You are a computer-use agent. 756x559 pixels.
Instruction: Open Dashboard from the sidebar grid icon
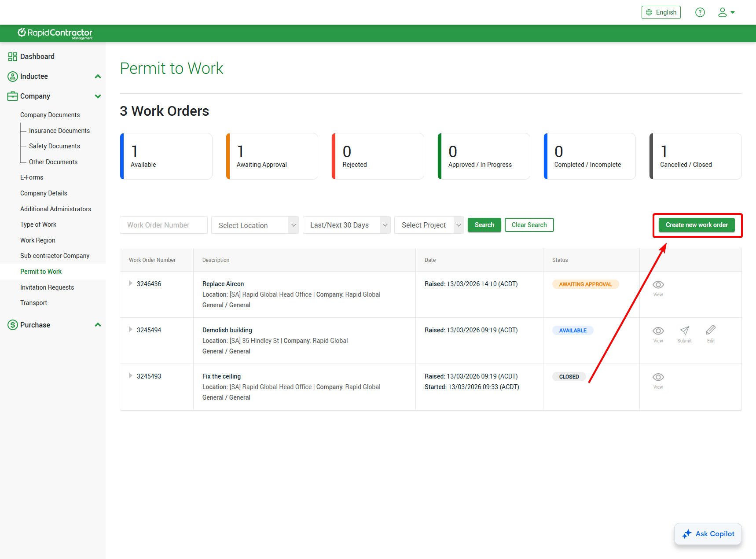click(x=13, y=57)
